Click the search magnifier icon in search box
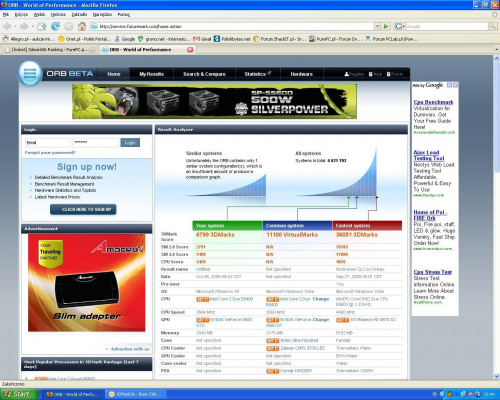The width and height of the screenshot is (500, 400). tap(493, 26)
